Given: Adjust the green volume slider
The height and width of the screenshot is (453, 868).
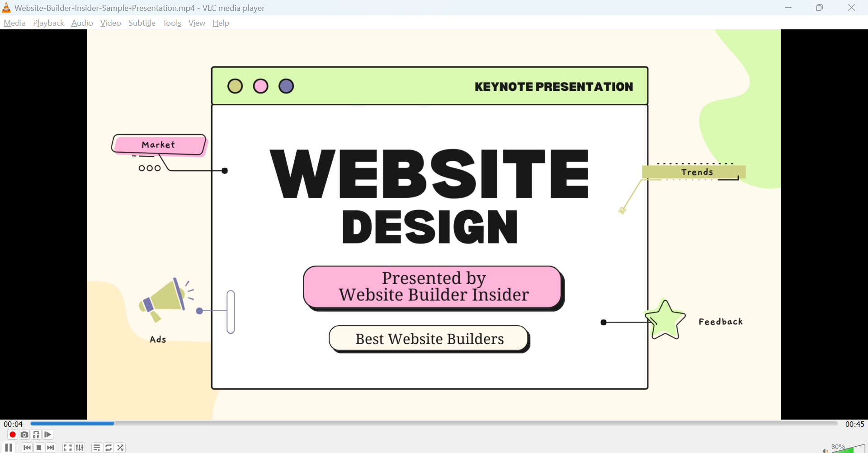Looking at the screenshot, I should (849, 448).
